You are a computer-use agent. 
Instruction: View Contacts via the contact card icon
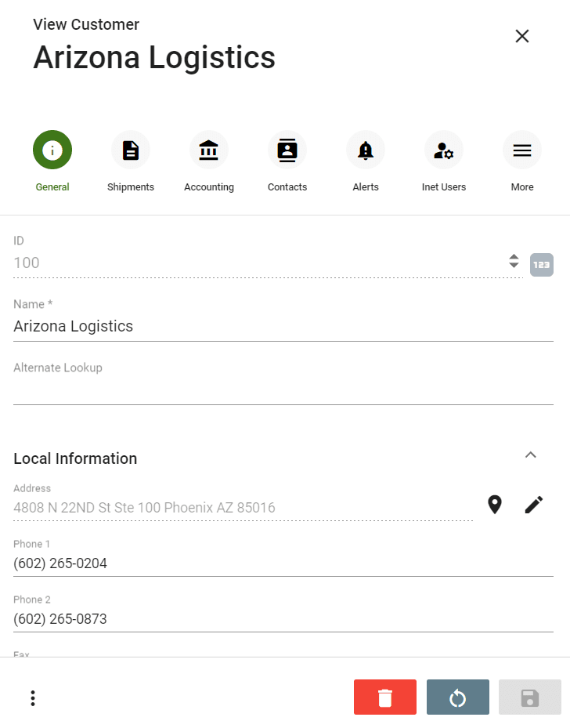pyautogui.click(x=287, y=149)
